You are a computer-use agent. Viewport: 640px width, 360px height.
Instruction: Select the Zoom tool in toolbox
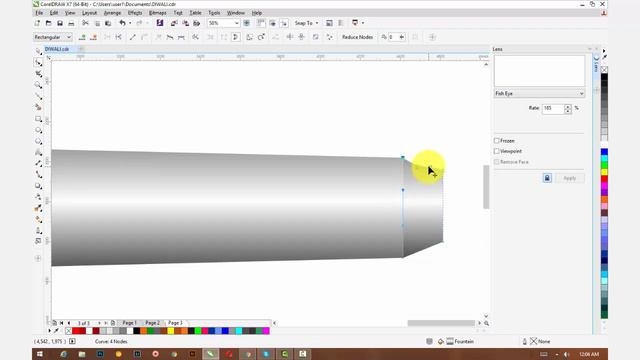[38, 85]
